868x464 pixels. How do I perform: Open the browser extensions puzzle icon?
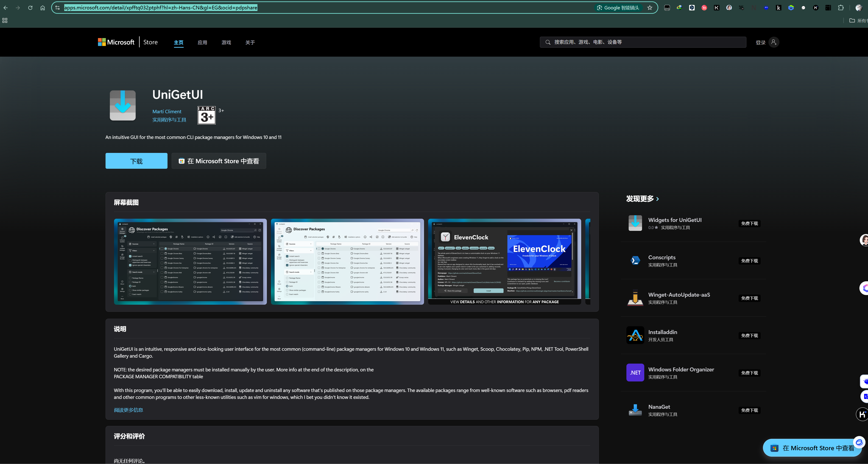pyautogui.click(x=841, y=8)
